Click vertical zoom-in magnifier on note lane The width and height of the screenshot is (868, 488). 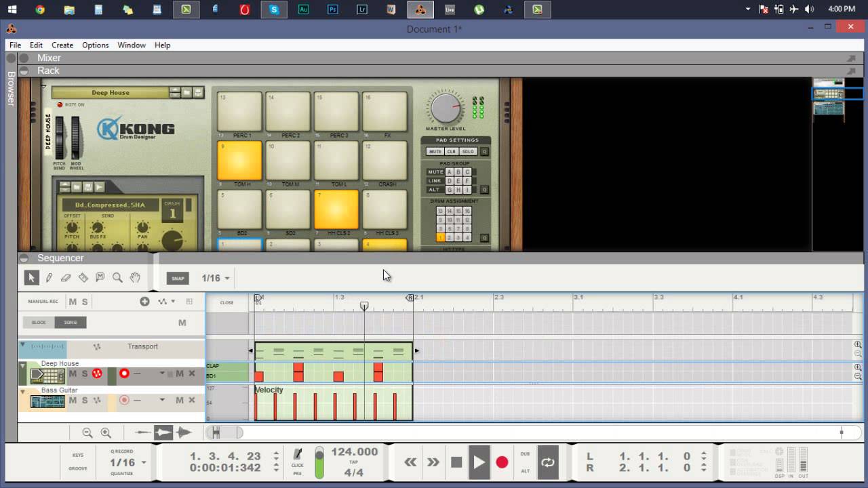tap(858, 367)
